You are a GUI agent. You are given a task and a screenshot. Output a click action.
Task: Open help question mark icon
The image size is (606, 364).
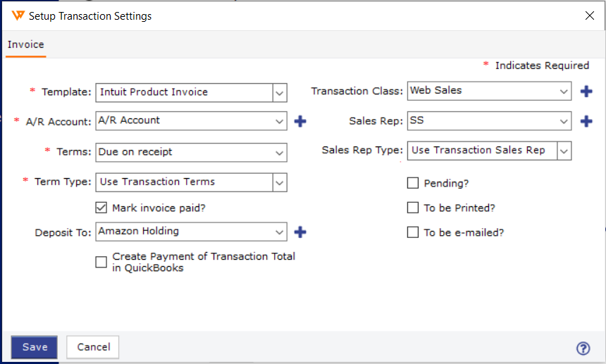point(583,349)
